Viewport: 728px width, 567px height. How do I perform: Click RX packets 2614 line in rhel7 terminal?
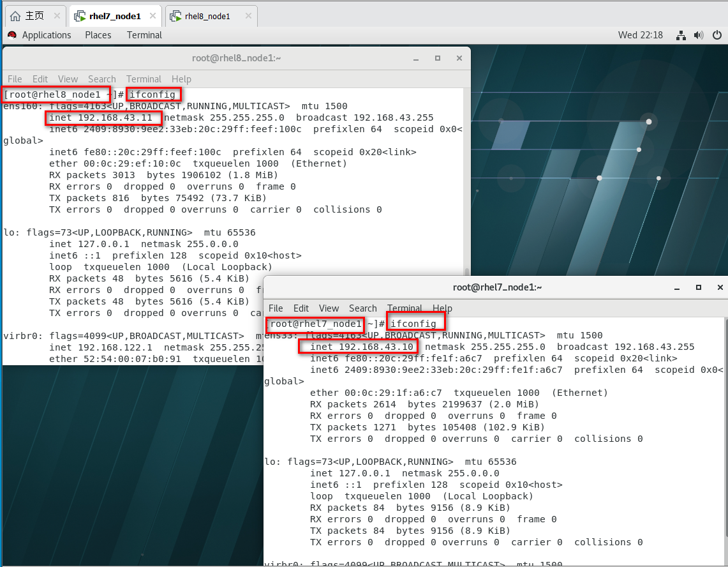pyautogui.click(x=424, y=404)
